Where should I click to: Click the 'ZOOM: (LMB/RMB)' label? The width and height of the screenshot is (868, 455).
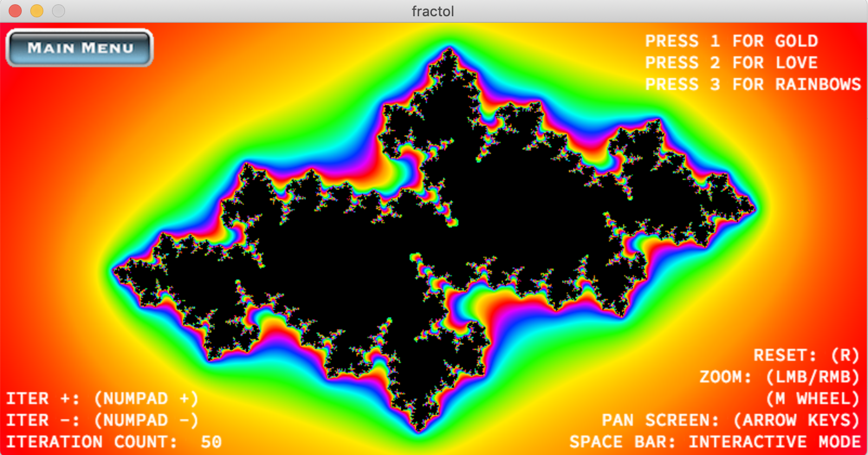780,377
